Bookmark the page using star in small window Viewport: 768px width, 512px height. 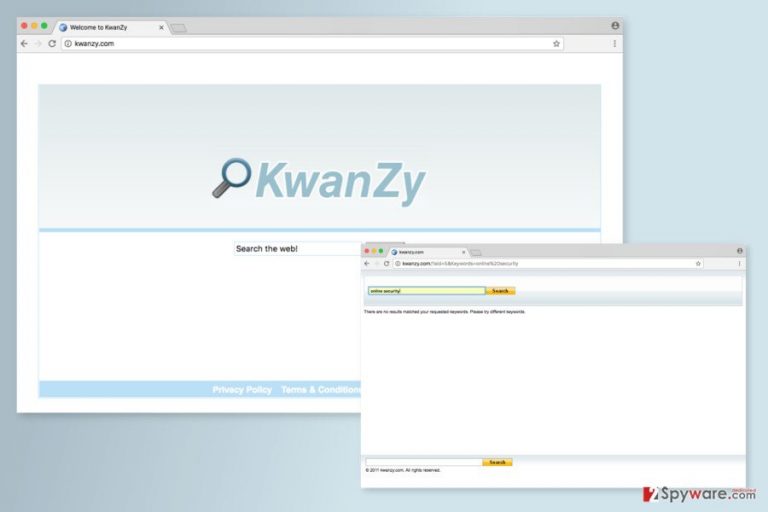coord(698,264)
